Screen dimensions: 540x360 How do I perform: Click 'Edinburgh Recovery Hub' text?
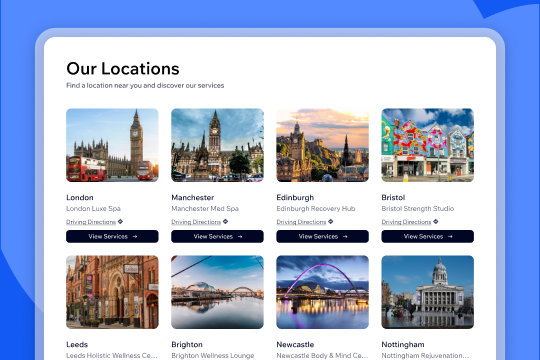pos(316,208)
